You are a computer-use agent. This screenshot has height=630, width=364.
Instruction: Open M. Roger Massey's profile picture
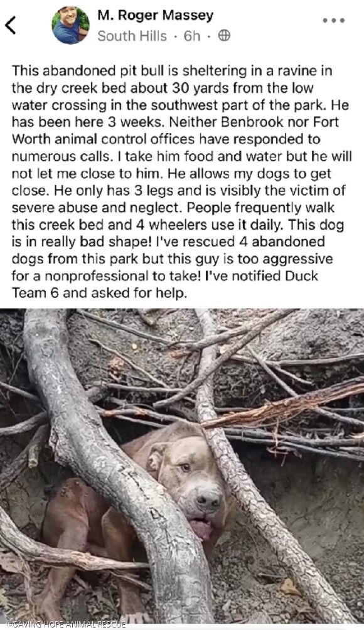coord(70,25)
